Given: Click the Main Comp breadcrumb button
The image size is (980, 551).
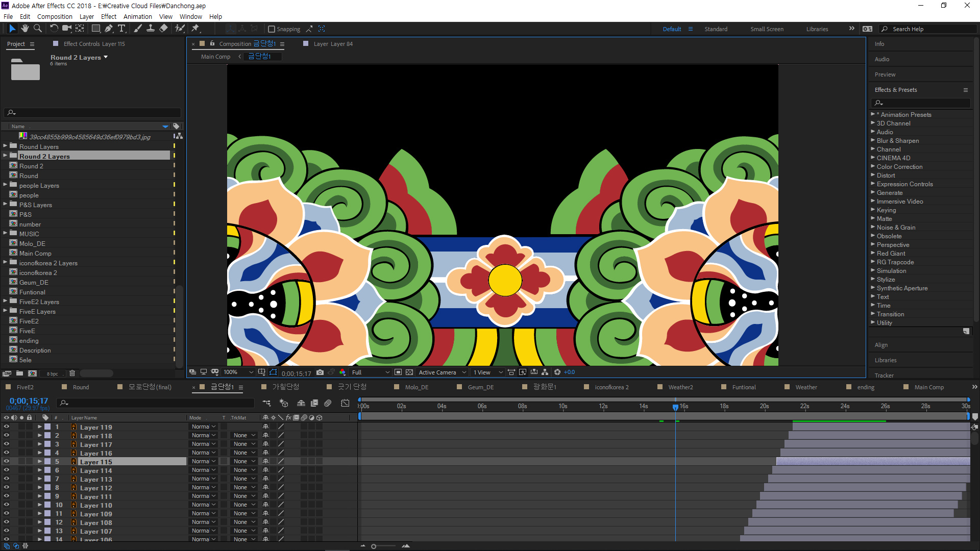Looking at the screenshot, I should pos(215,57).
